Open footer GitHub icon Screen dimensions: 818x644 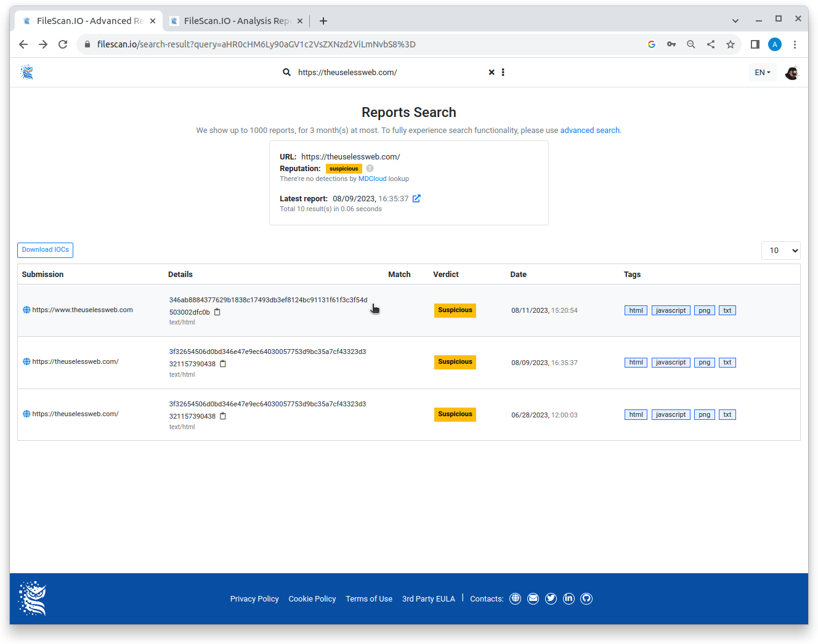click(586, 598)
